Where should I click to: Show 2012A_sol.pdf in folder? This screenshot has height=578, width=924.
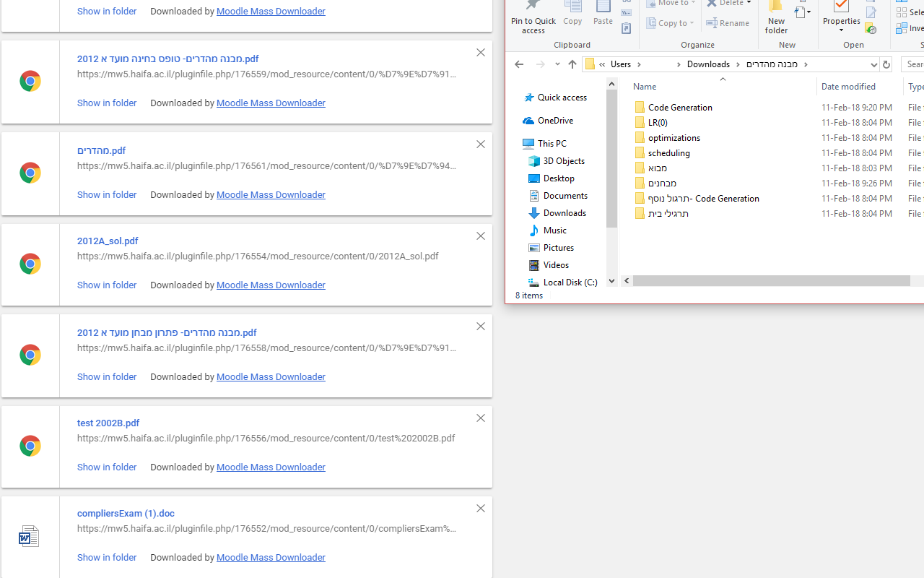(107, 285)
